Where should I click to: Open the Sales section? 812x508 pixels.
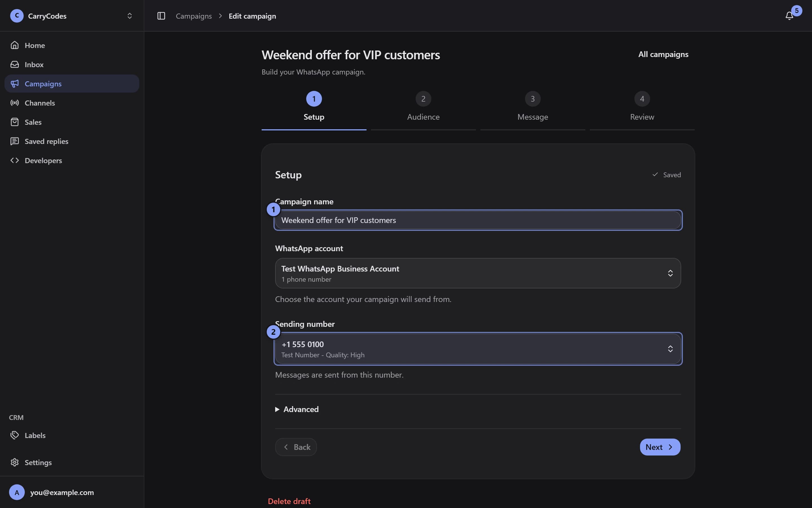click(72, 122)
